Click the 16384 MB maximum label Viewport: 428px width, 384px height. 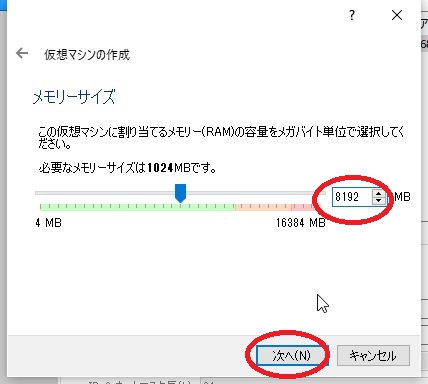point(301,223)
